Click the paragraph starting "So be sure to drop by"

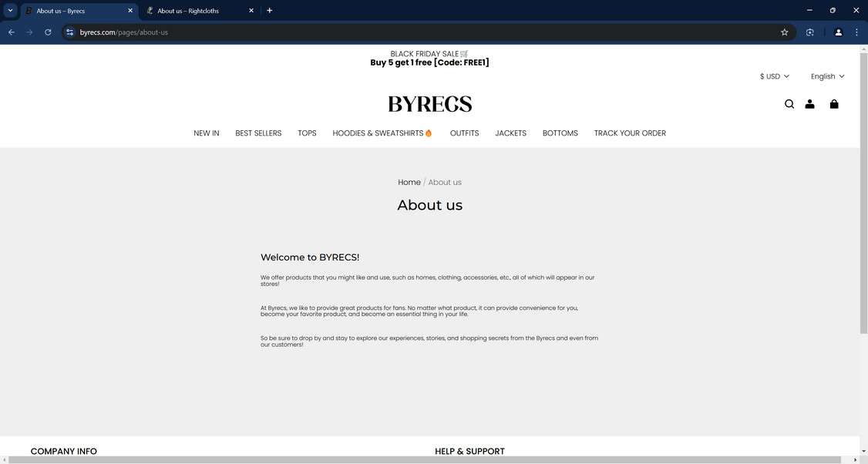coord(429,341)
